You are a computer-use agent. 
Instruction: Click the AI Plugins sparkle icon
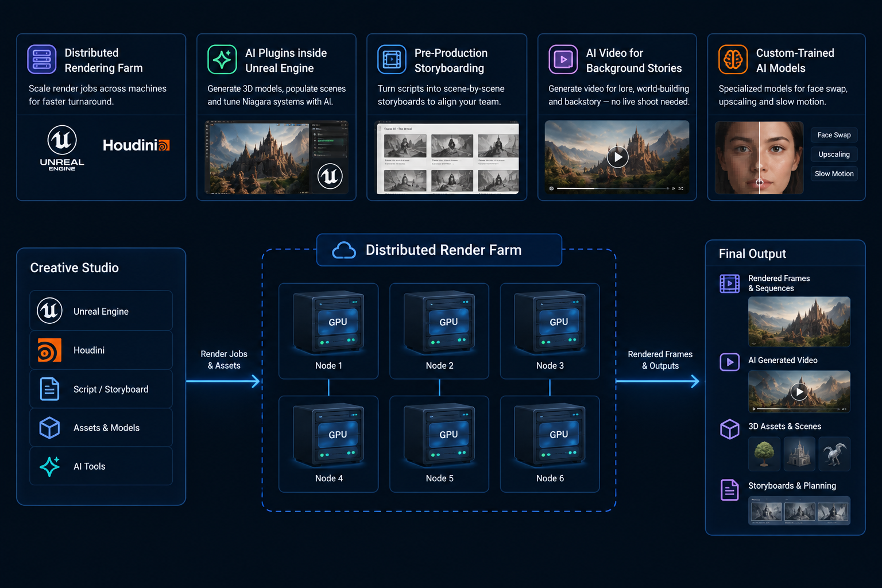[222, 60]
